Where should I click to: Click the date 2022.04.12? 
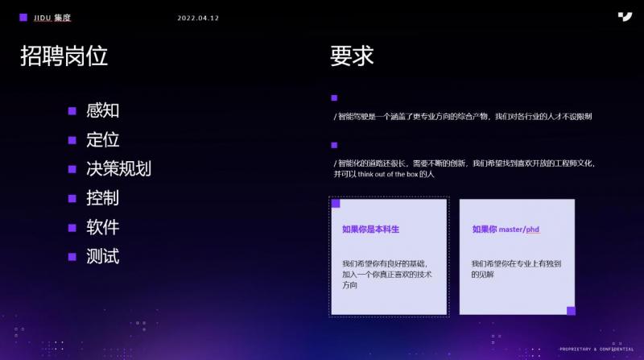click(x=198, y=18)
